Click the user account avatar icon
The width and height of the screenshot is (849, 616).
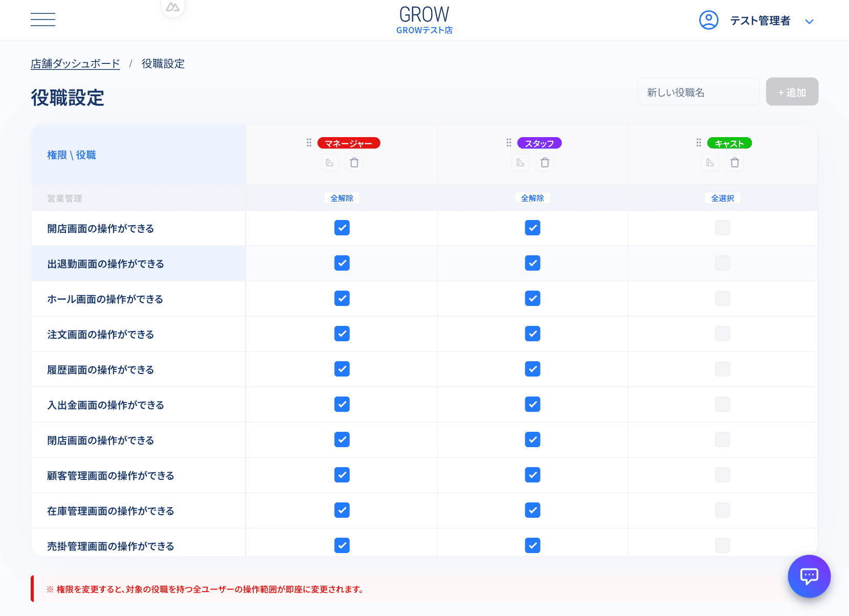pos(709,20)
